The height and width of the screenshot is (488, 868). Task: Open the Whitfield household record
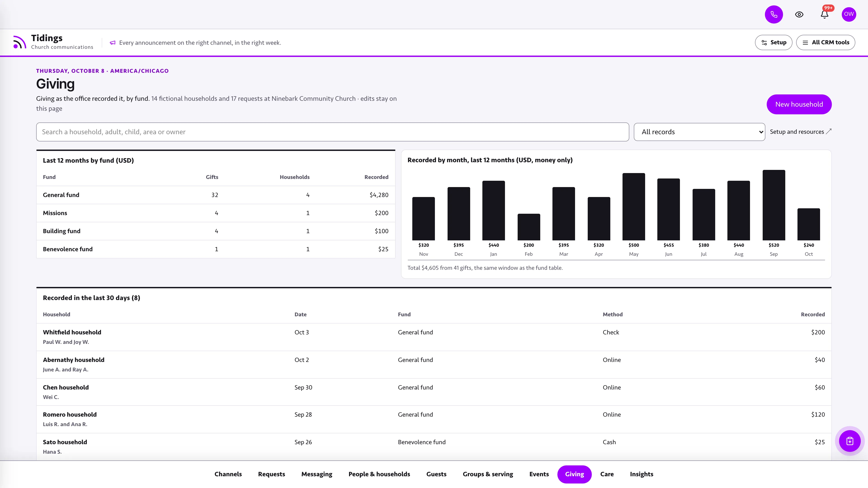434,337
